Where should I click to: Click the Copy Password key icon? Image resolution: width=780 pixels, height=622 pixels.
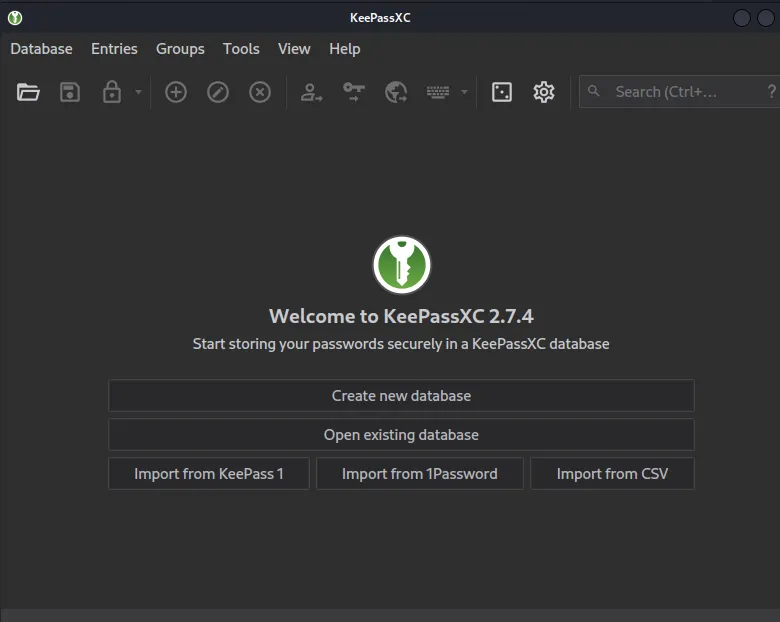click(354, 92)
